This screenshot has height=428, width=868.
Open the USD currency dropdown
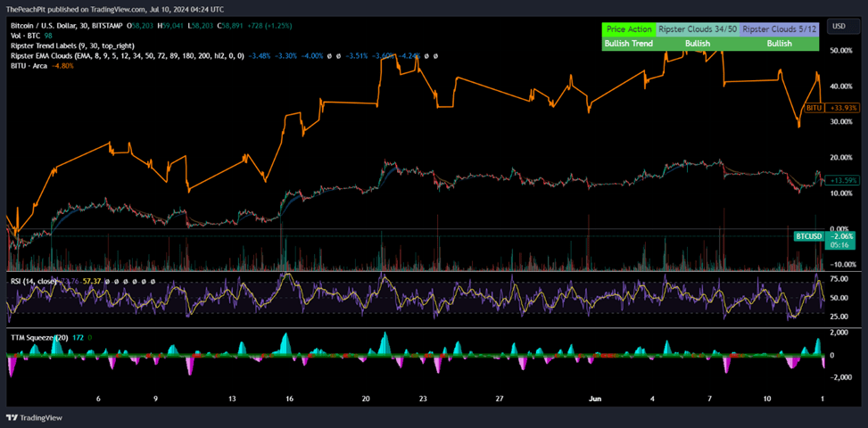click(839, 26)
